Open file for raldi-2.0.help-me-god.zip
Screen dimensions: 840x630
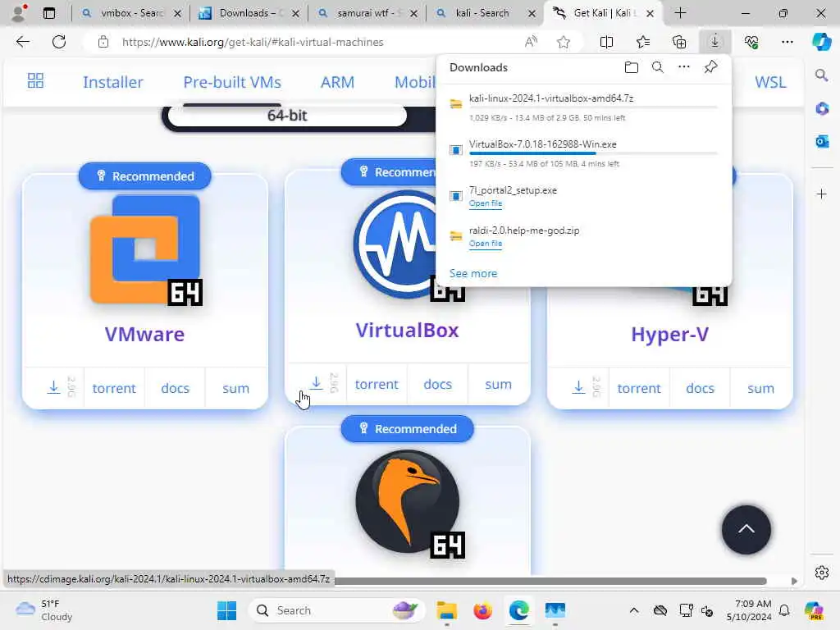(486, 243)
